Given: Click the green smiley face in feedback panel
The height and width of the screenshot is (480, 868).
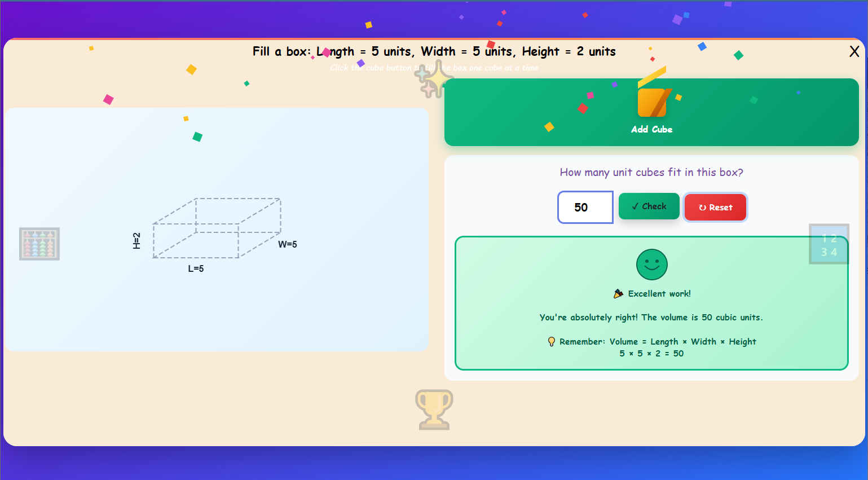Looking at the screenshot, I should coord(651,264).
